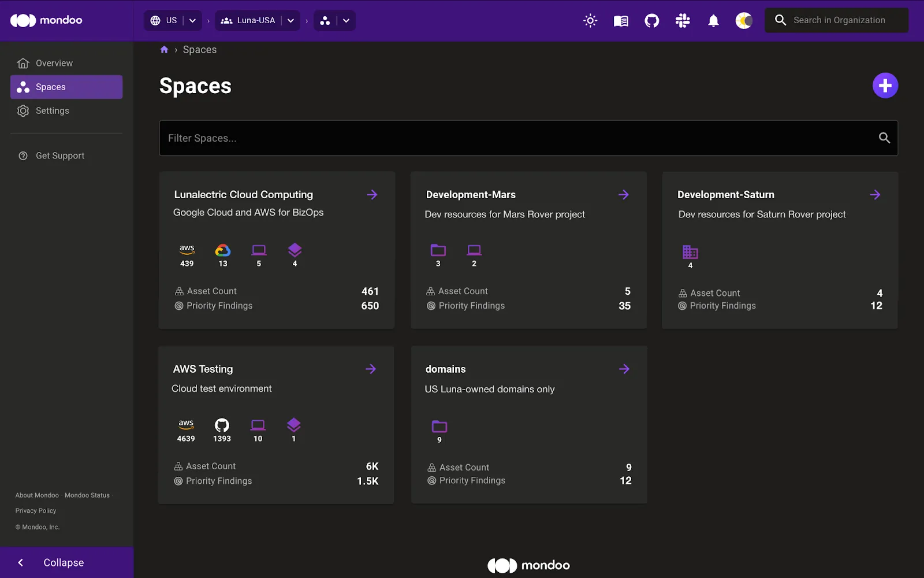
Task: Open Lunalectric Cloud Computing space arrow
Action: (x=372, y=195)
